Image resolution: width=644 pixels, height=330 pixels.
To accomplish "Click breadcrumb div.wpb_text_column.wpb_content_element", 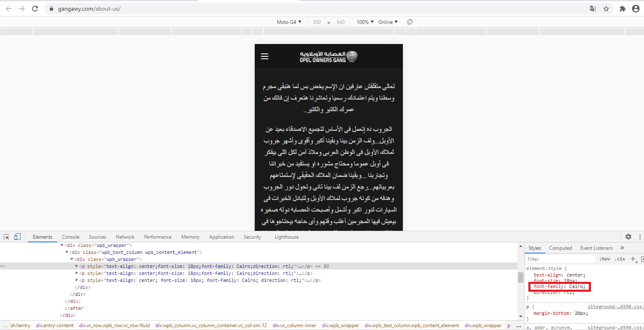I will click(x=412, y=325).
